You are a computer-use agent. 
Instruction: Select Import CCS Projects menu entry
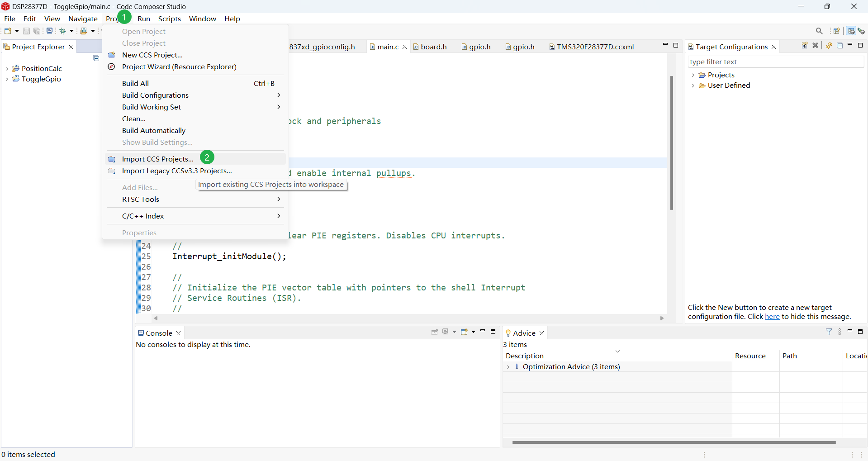click(157, 159)
